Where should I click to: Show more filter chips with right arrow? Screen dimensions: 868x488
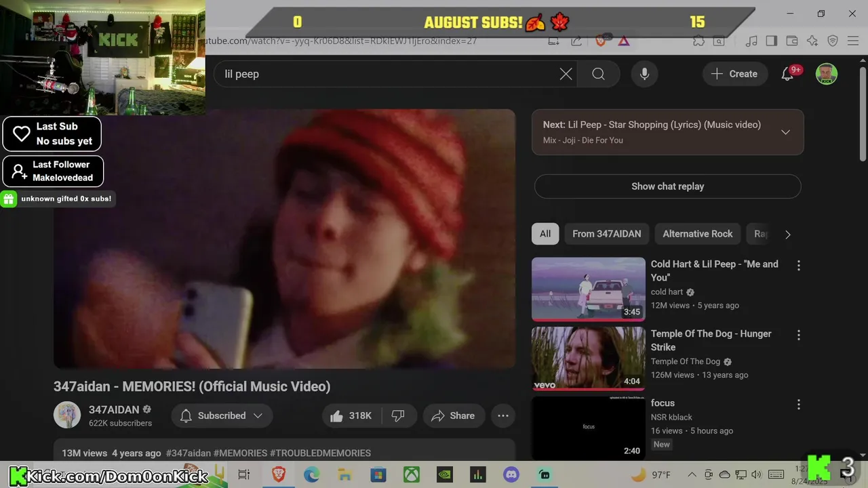787,234
